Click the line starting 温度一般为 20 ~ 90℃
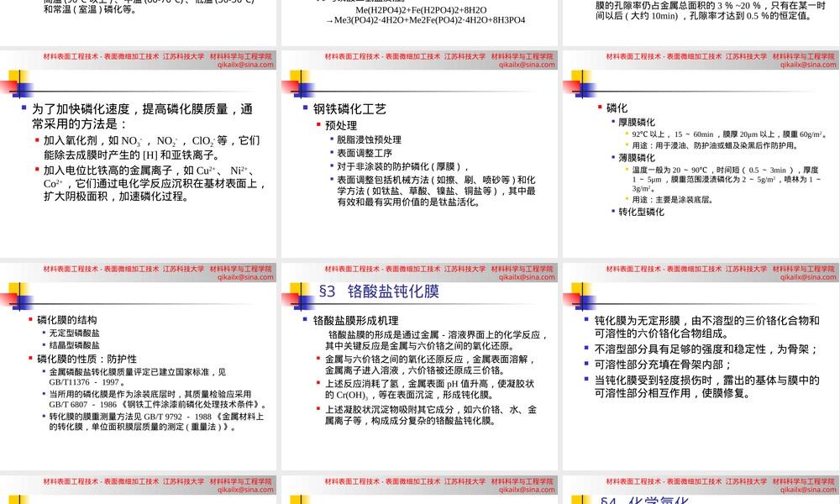Image resolution: width=840 pixels, height=504 pixels. coord(726,179)
